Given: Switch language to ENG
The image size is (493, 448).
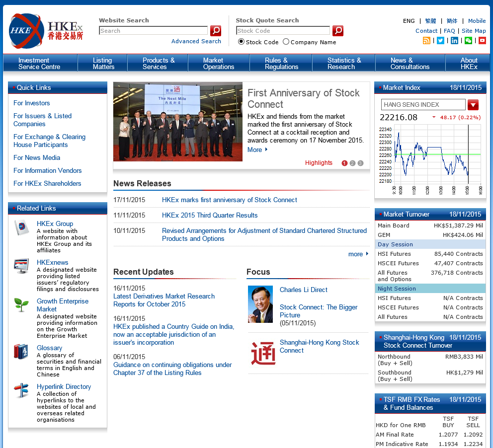Looking at the screenshot, I should tap(409, 21).
